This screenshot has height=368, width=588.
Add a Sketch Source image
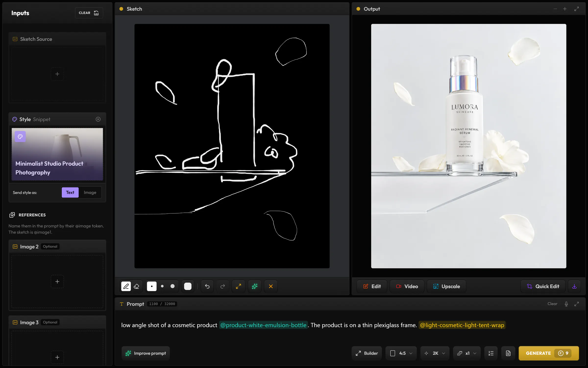pos(57,74)
